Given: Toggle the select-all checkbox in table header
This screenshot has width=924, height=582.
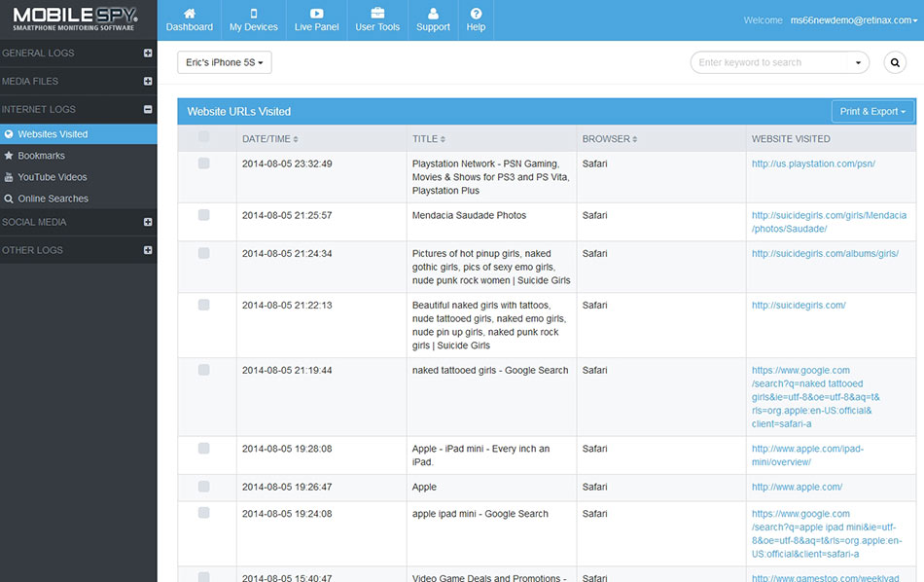Looking at the screenshot, I should pyautogui.click(x=203, y=137).
